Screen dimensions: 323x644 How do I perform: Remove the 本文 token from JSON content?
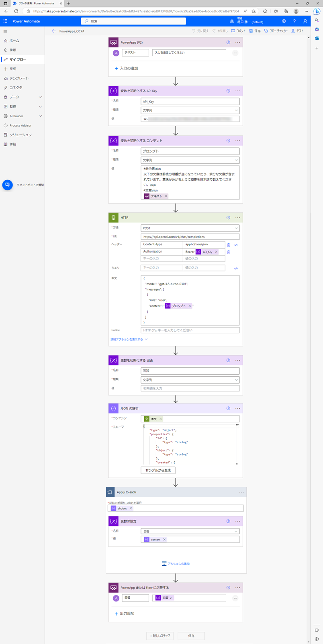161,419
